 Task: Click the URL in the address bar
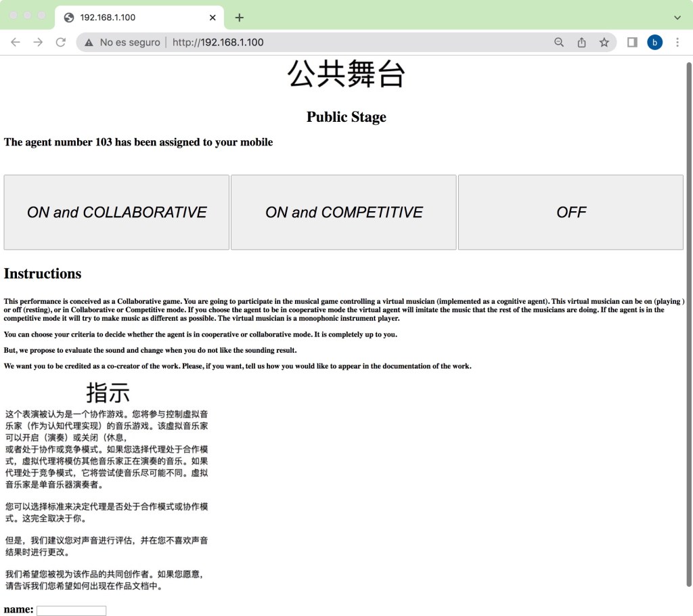(218, 42)
